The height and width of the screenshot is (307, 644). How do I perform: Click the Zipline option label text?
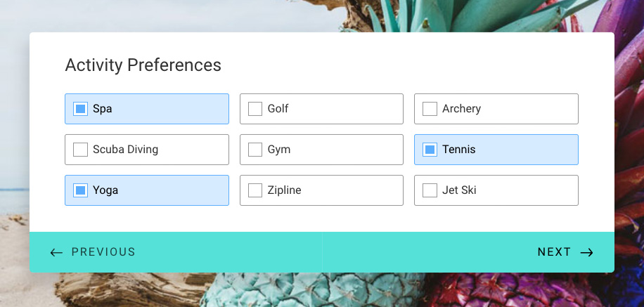(284, 190)
